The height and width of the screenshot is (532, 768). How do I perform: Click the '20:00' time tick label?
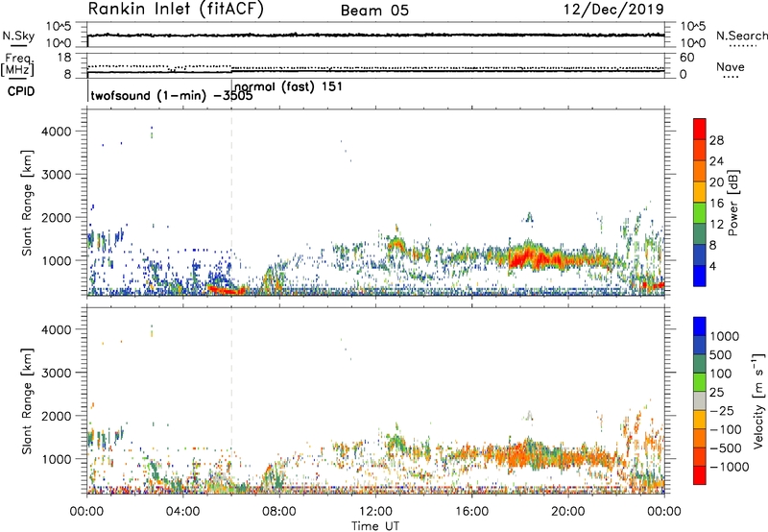(567, 512)
